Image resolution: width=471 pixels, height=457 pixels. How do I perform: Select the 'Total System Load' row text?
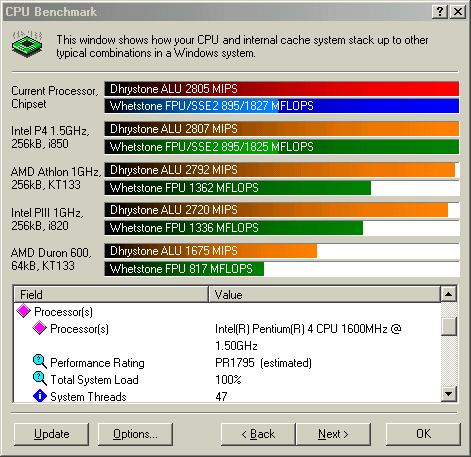pyautogui.click(x=94, y=380)
